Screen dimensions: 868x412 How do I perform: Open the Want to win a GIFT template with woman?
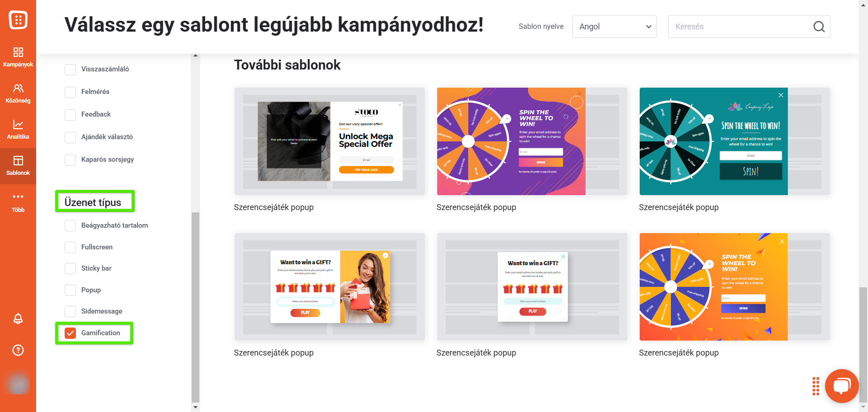(330, 287)
